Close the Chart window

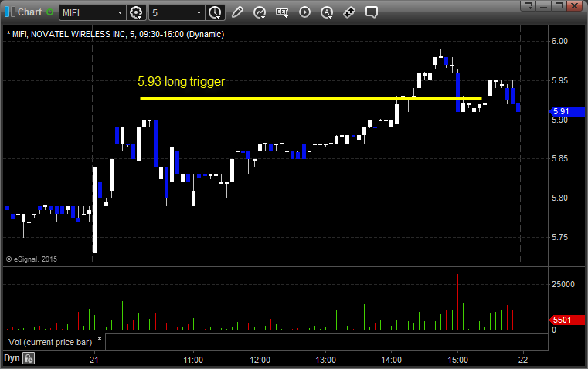coord(574,5)
